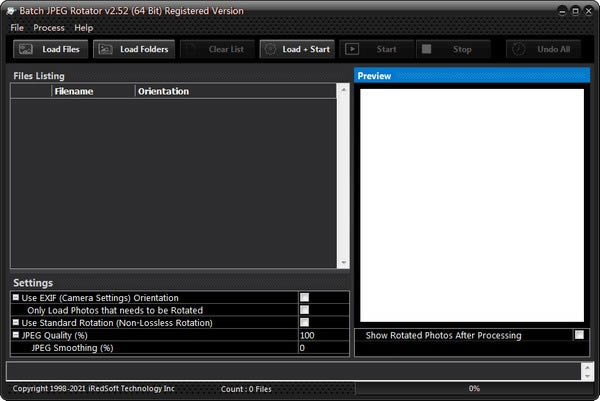Open the File menu
The image size is (600, 401).
click(x=17, y=28)
